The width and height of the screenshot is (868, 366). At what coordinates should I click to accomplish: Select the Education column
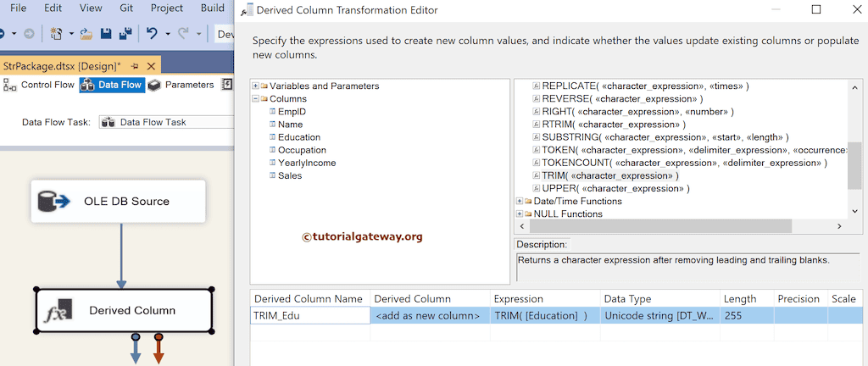(x=298, y=137)
